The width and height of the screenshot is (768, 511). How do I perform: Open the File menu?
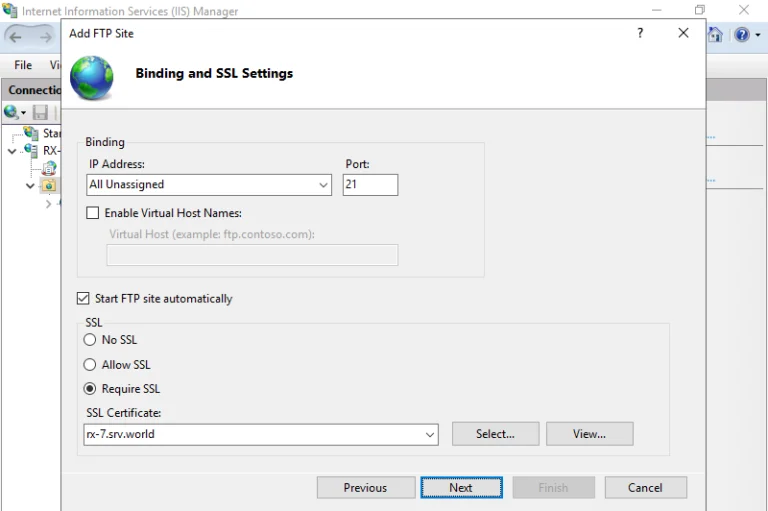pos(23,65)
